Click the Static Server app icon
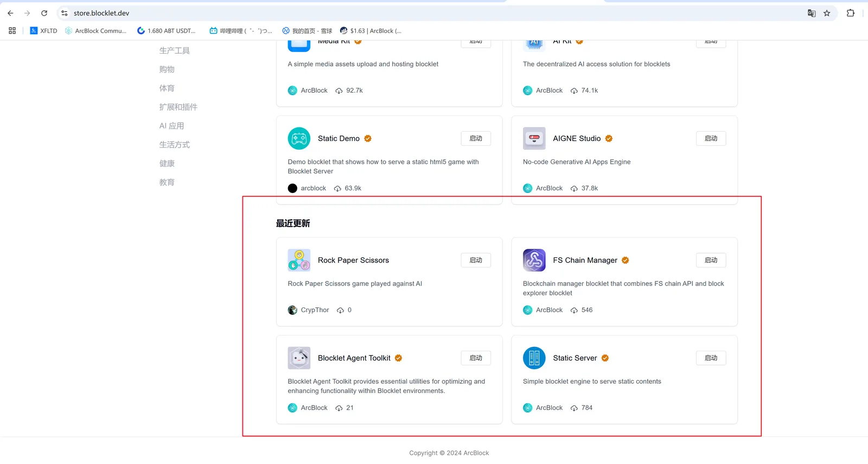 (534, 358)
